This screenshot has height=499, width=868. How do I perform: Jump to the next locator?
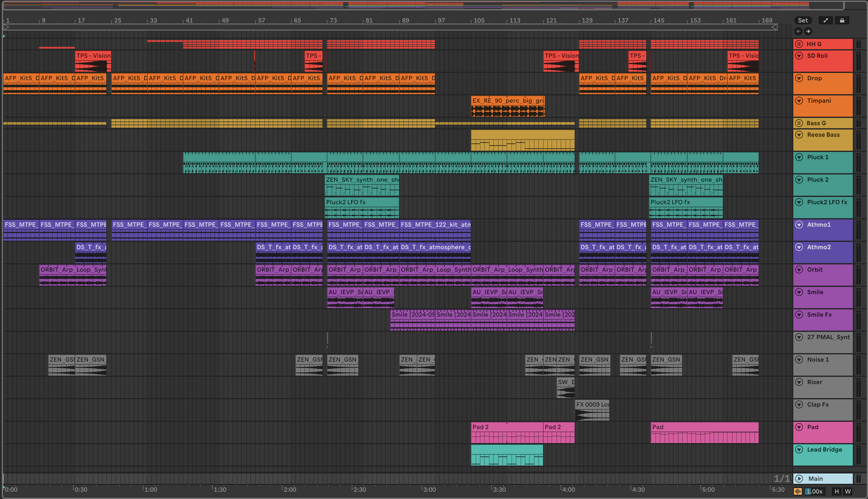tap(808, 32)
